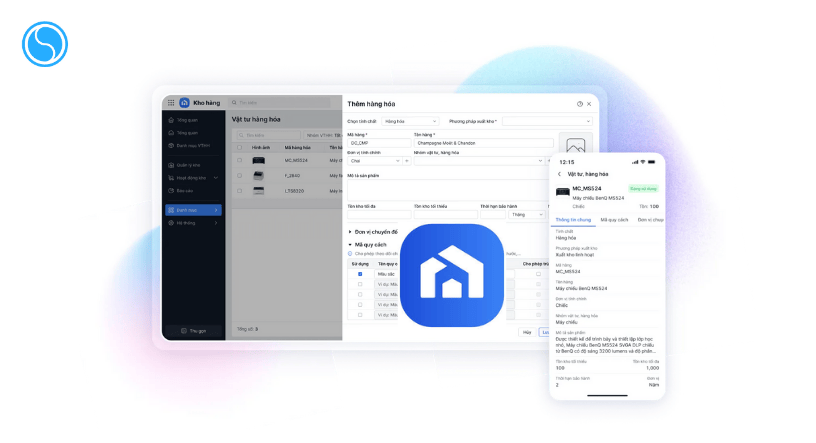The height and width of the screenshot is (443, 816).
Task: Tap the back arrow on mobile screen
Action: click(558, 173)
